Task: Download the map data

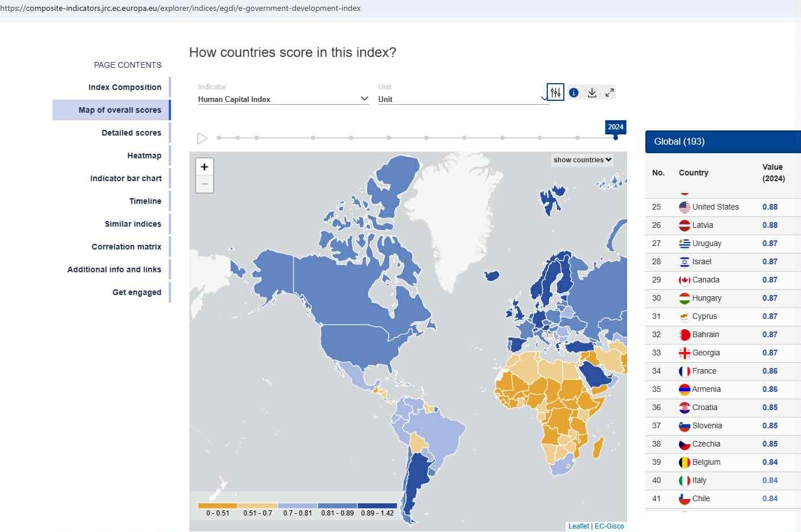Action: [592, 93]
